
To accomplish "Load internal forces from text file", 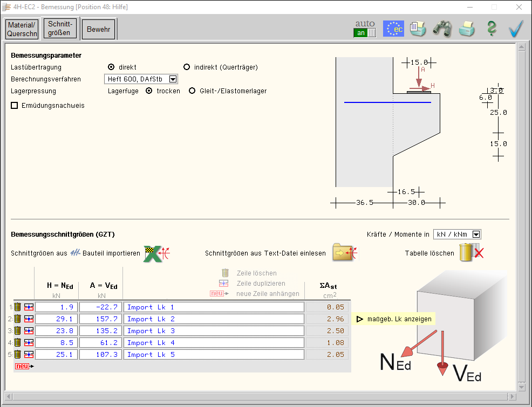I will [345, 252].
